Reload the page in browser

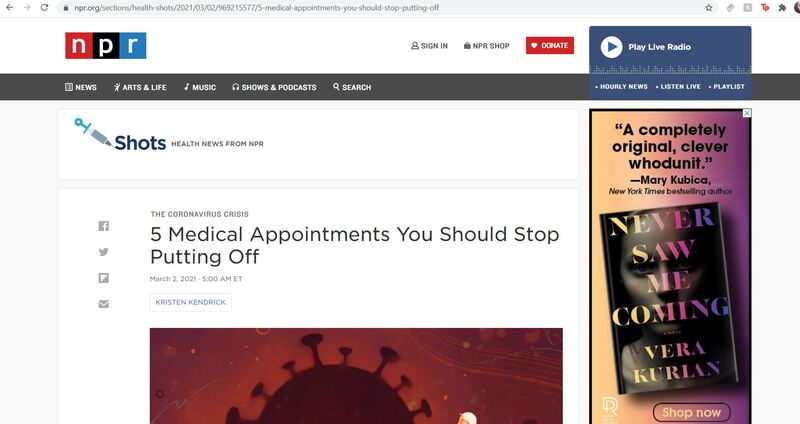coord(44,8)
